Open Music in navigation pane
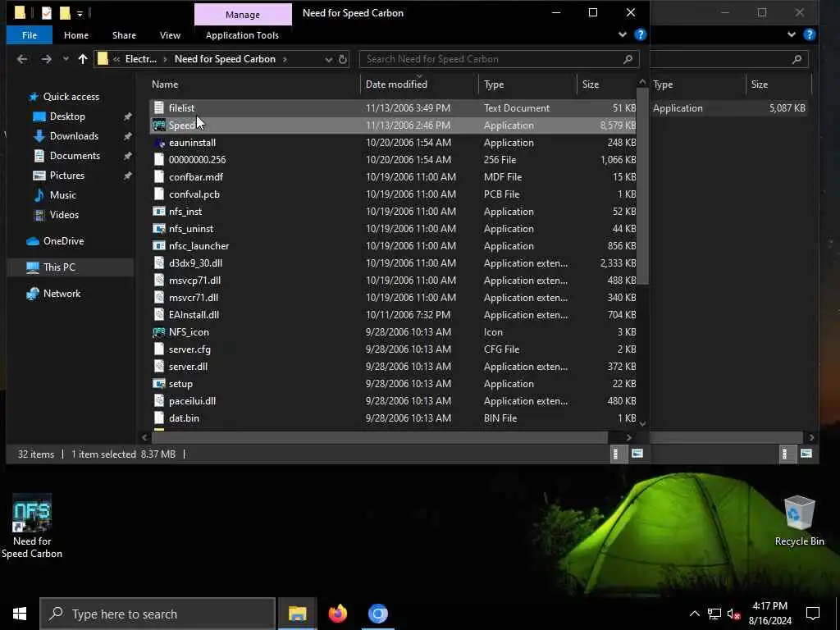840x630 pixels. [x=62, y=195]
